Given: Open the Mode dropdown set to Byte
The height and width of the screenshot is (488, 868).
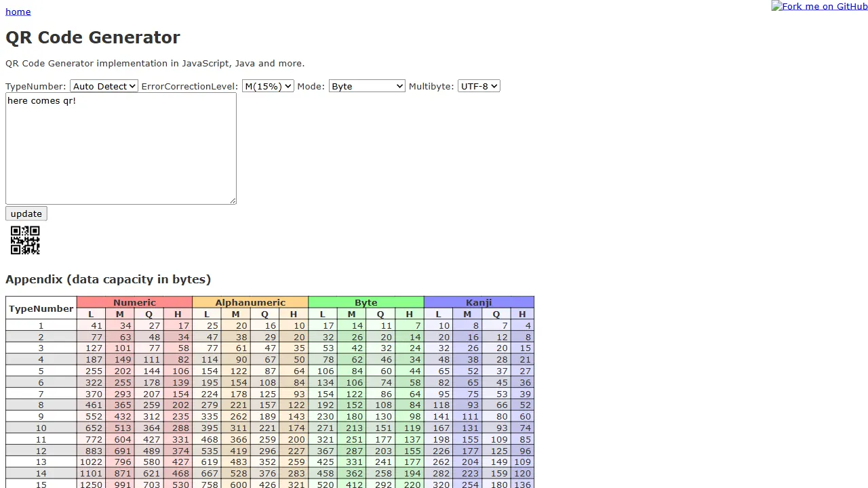Looking at the screenshot, I should tap(367, 86).
